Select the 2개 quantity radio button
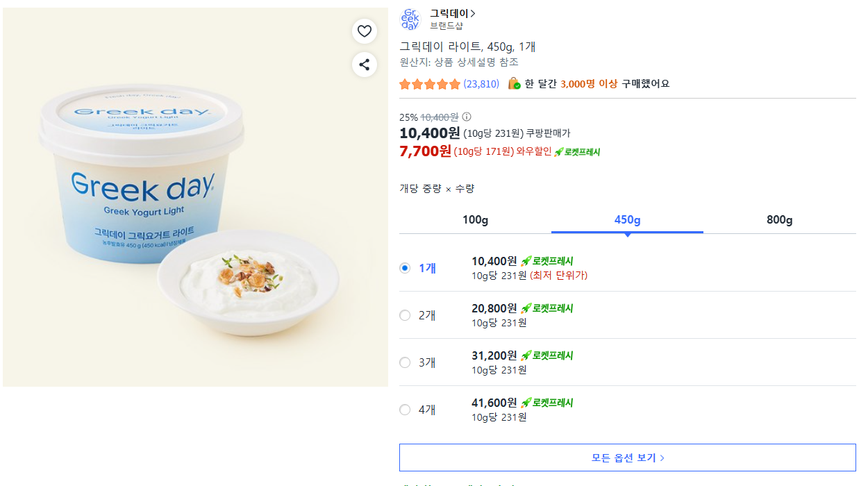The height and width of the screenshot is (486, 868). pos(405,315)
